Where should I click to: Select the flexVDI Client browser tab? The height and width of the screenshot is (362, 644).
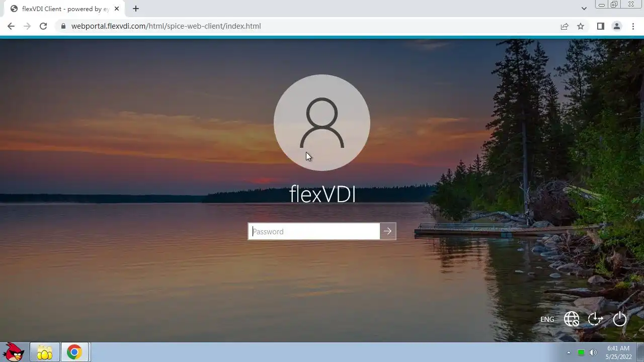coord(64,9)
